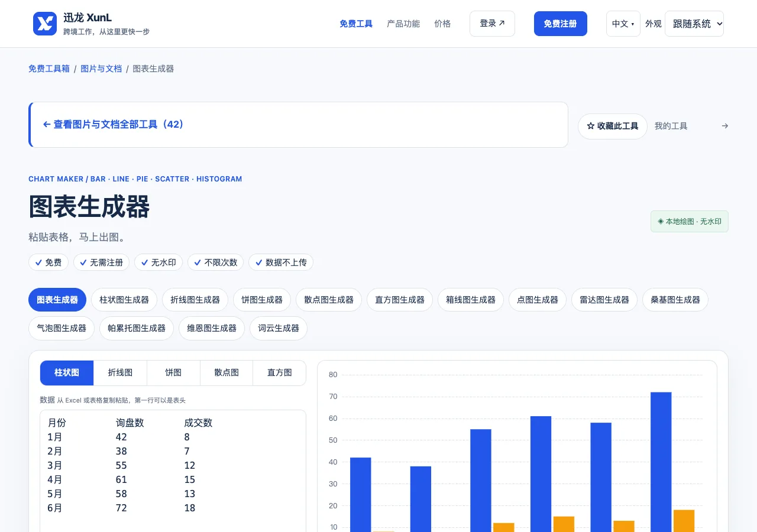
Task: Click the 成交数 column header text
Action: [x=198, y=423]
